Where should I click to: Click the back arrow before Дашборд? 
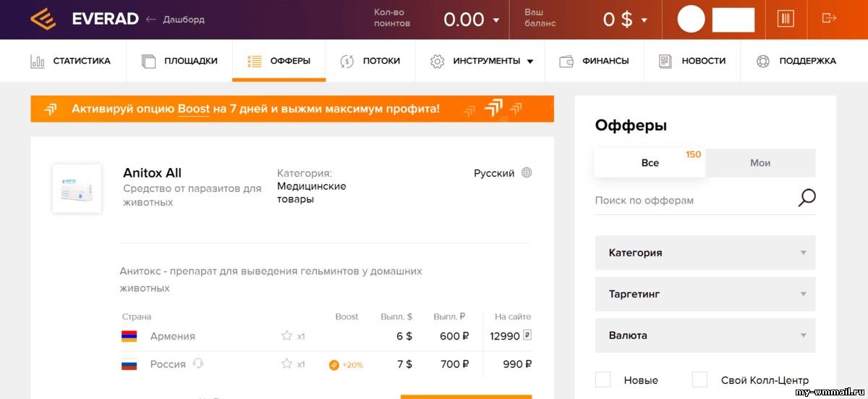(x=151, y=20)
